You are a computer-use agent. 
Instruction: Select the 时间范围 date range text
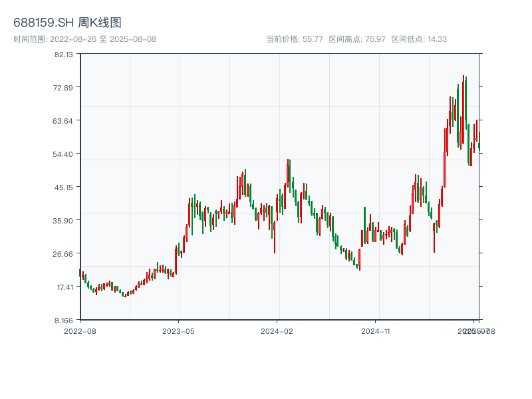tap(85, 39)
